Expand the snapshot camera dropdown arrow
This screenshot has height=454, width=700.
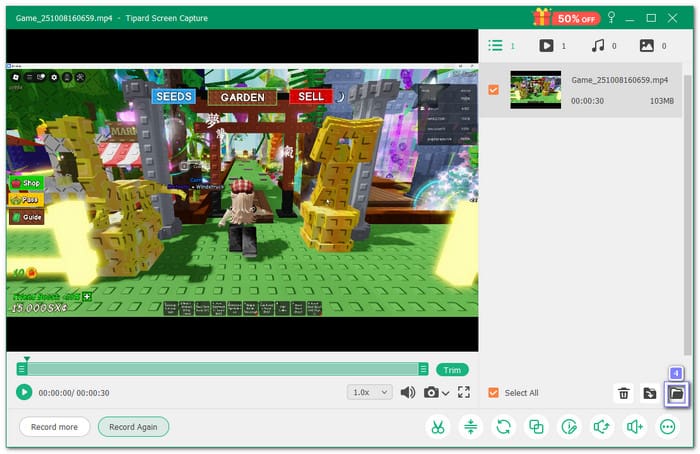pos(446,394)
